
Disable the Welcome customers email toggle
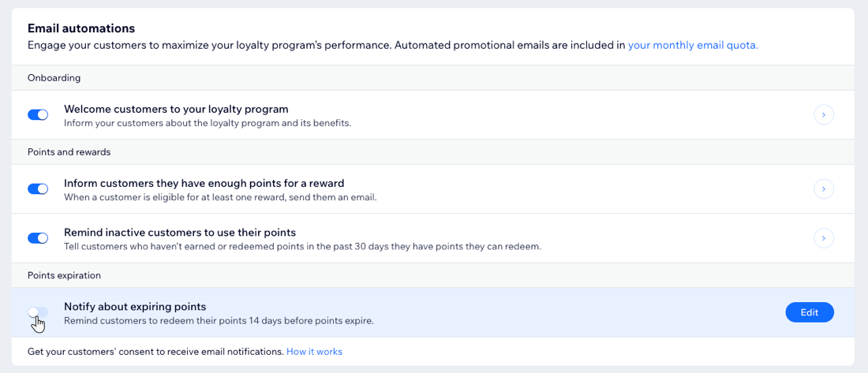pos(38,114)
